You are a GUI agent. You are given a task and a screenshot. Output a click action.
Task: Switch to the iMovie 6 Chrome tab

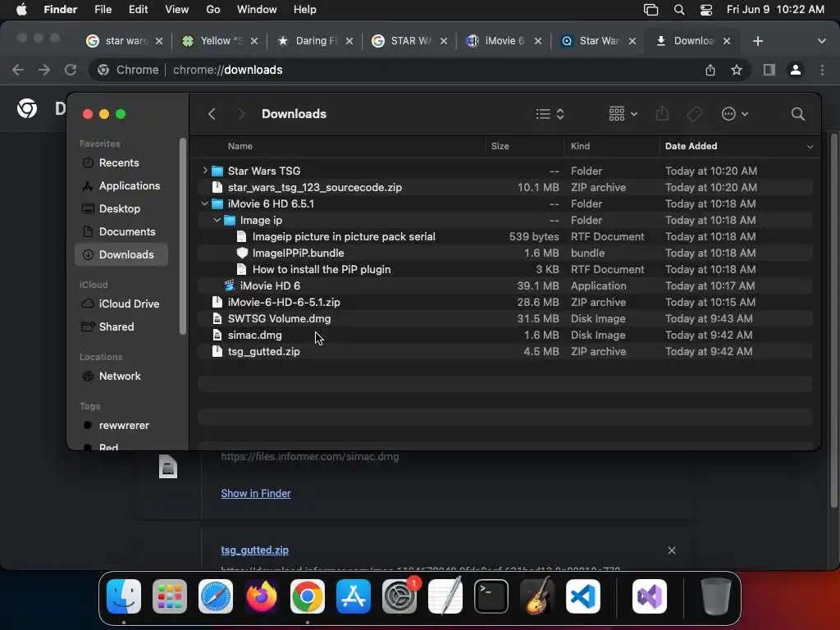[x=504, y=41]
